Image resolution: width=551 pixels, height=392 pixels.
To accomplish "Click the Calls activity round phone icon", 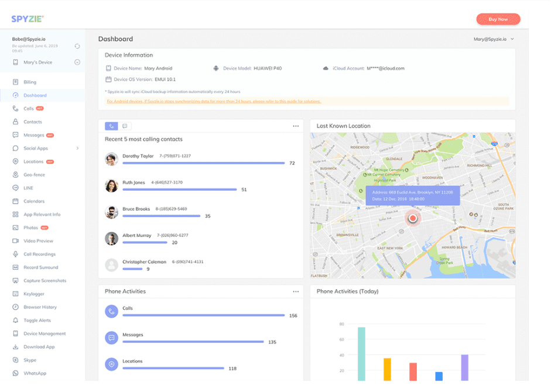I will (x=111, y=311).
